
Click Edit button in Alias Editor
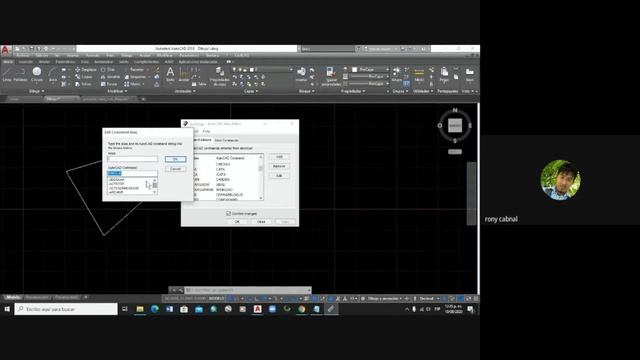tap(279, 176)
